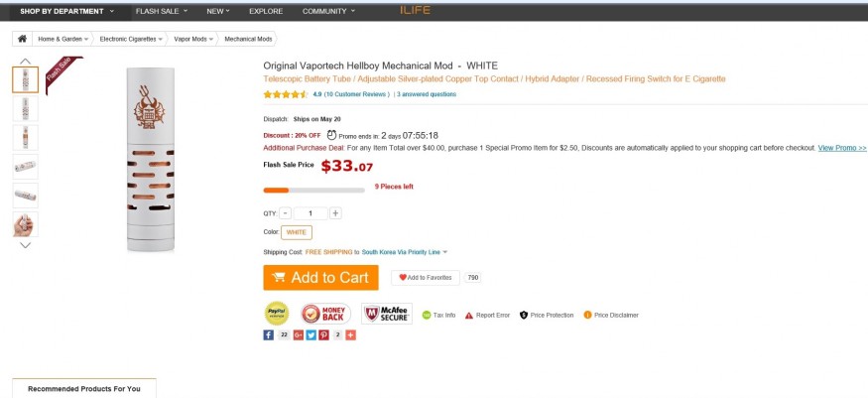The width and height of the screenshot is (868, 398).
Task: Open the Explore menu item
Action: click(x=265, y=11)
